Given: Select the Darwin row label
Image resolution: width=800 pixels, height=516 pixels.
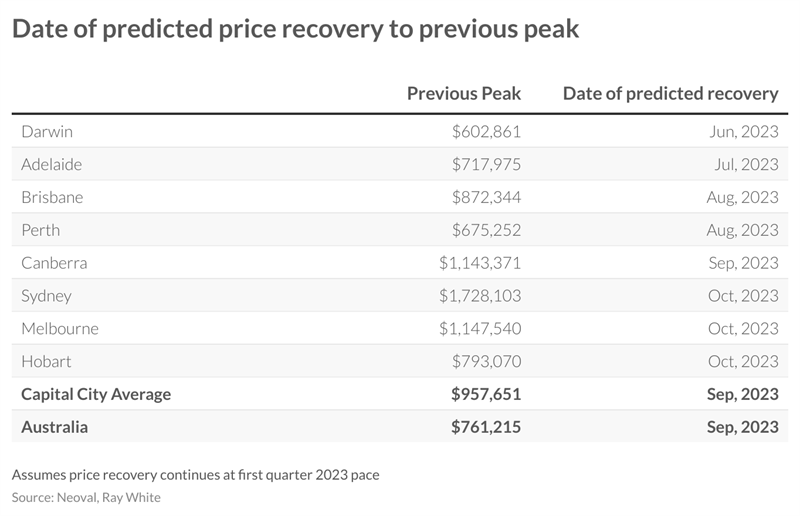Looking at the screenshot, I should [47, 132].
